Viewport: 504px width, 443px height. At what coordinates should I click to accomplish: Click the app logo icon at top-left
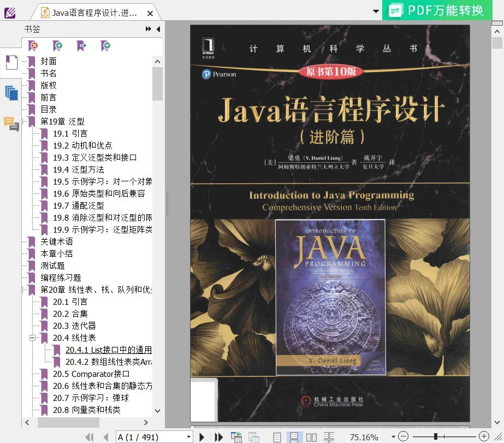10,13
